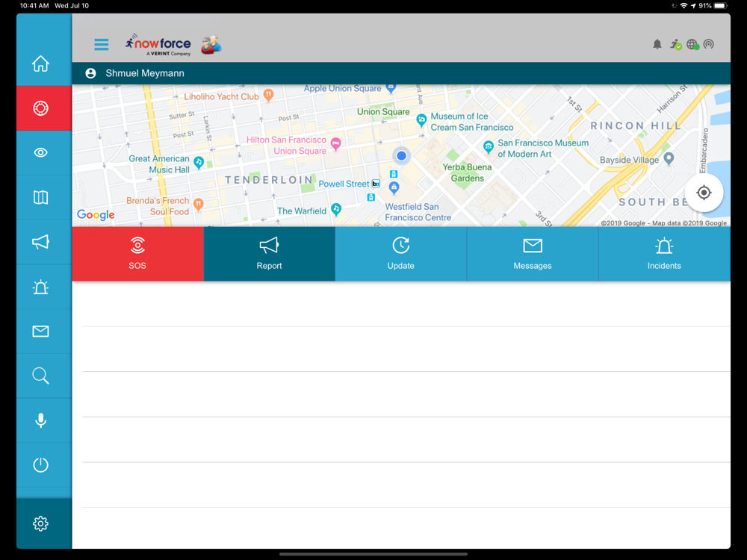Open the Incidents tile
The image size is (747, 560).
click(x=664, y=254)
